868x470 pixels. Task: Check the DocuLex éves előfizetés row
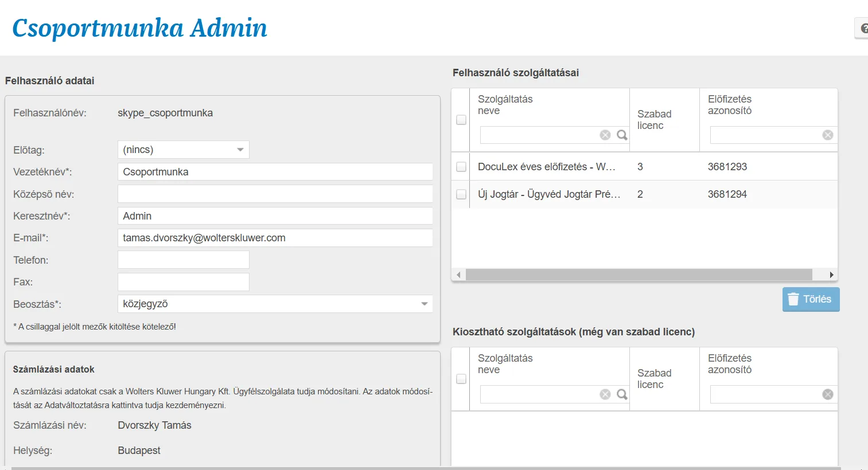tap(461, 167)
